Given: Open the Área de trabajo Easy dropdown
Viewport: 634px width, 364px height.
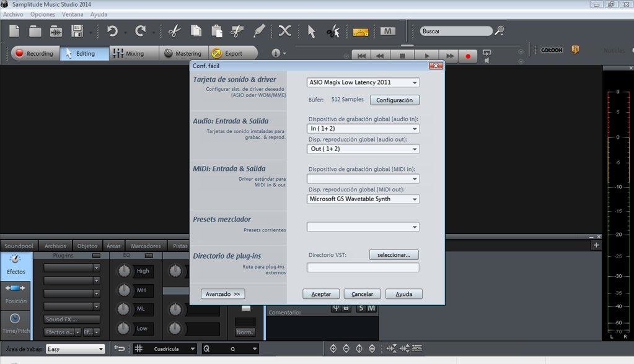Looking at the screenshot, I should coord(75,349).
